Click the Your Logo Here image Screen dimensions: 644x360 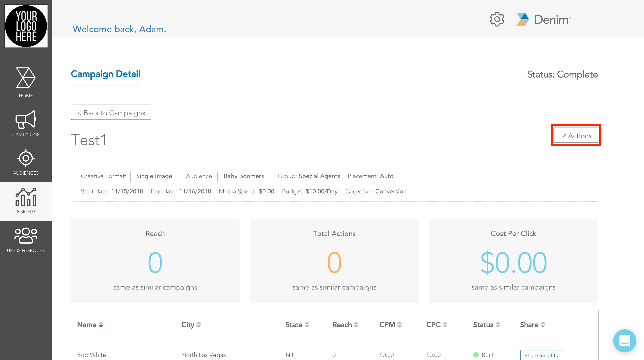26,26
